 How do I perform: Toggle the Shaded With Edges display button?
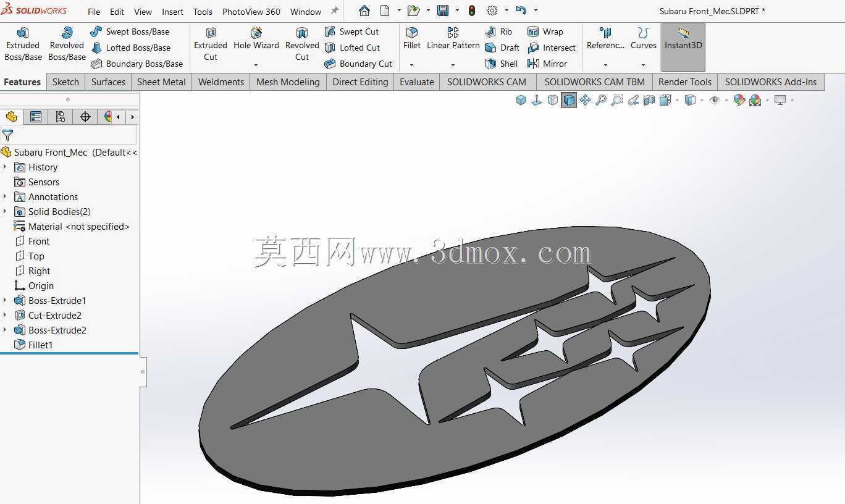(x=569, y=100)
